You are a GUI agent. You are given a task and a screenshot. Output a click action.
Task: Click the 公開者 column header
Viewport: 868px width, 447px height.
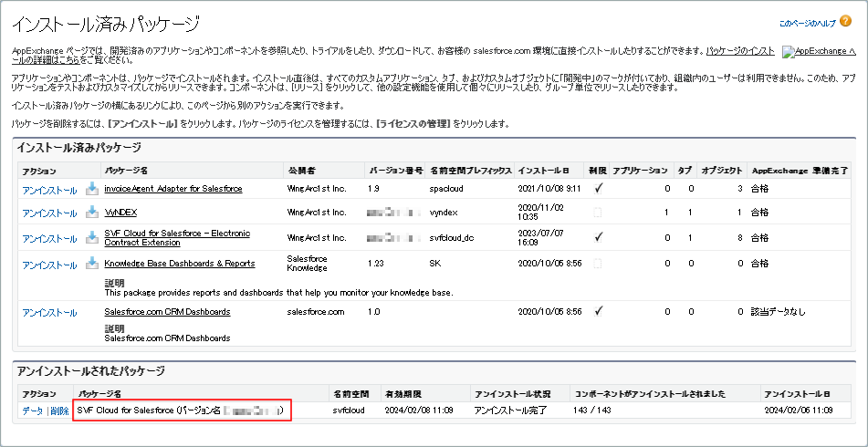coord(302,171)
